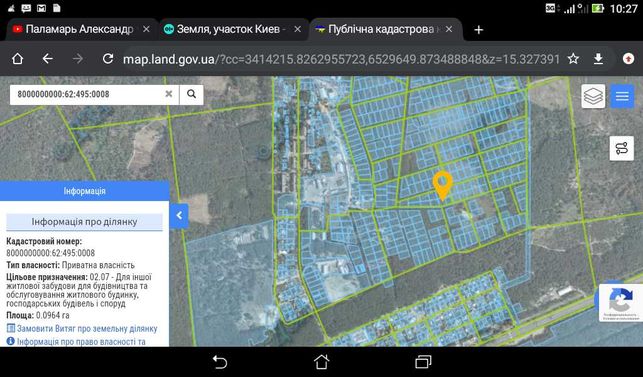
Task: Navigate back in browser history
Action: [48, 59]
